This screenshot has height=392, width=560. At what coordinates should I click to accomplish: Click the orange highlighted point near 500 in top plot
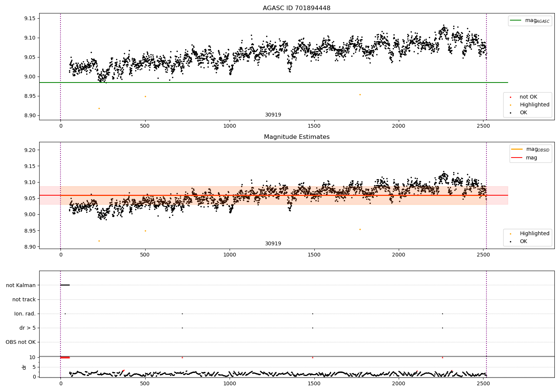(x=145, y=96)
